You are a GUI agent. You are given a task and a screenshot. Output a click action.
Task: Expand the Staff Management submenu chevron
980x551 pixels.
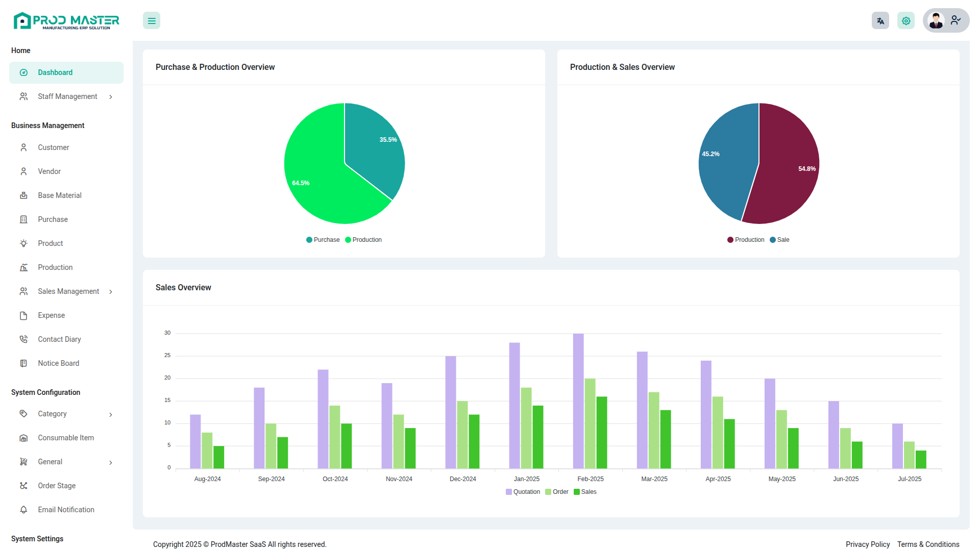111,97
